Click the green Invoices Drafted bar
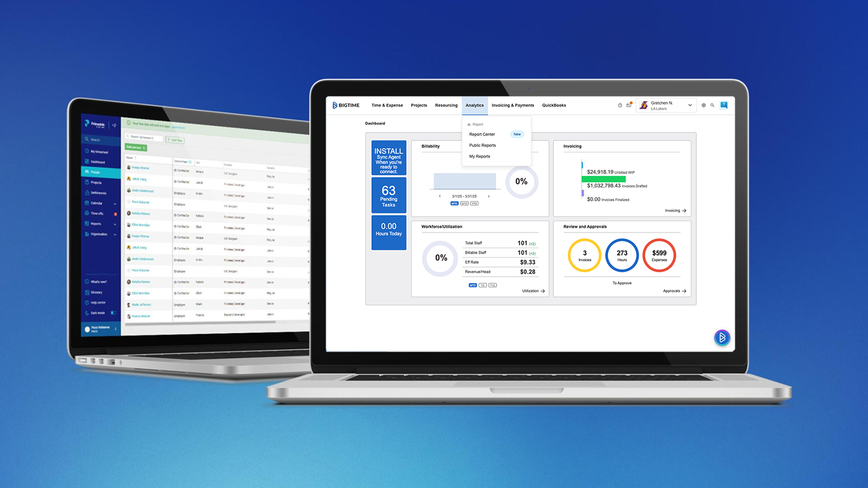This screenshot has width=868, height=488. tap(604, 179)
